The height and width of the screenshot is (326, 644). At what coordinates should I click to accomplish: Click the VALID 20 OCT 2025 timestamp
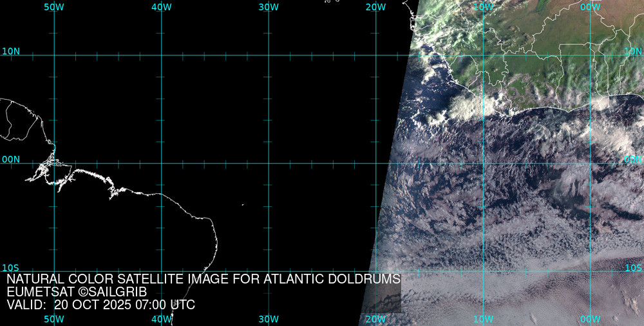click(x=100, y=305)
